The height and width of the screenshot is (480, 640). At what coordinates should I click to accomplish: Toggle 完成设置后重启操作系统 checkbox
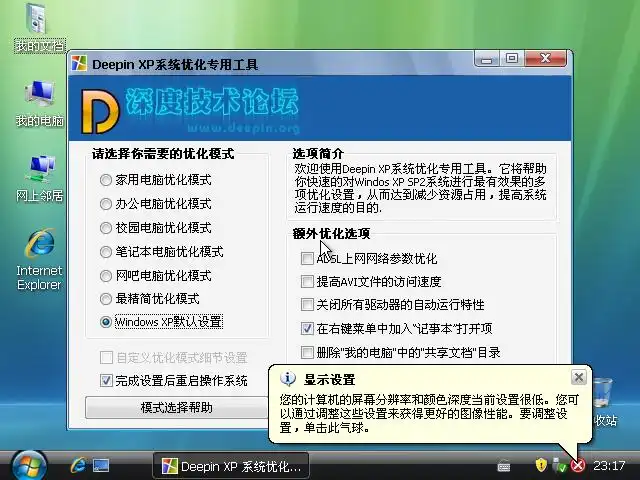pyautogui.click(x=173, y=381)
